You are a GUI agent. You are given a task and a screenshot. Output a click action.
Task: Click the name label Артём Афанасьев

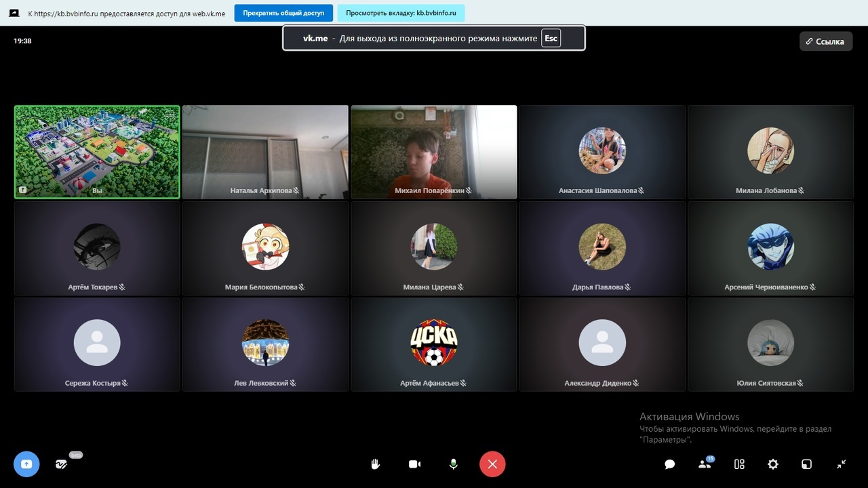pos(429,384)
